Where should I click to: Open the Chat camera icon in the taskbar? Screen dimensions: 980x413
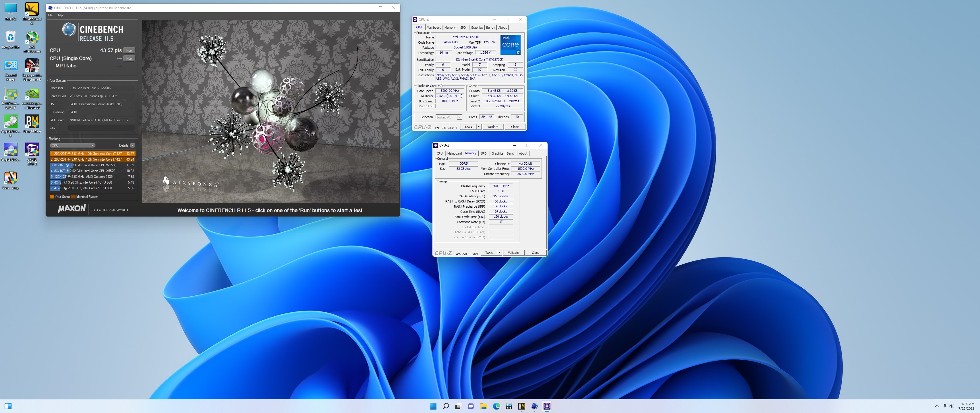pos(471,406)
